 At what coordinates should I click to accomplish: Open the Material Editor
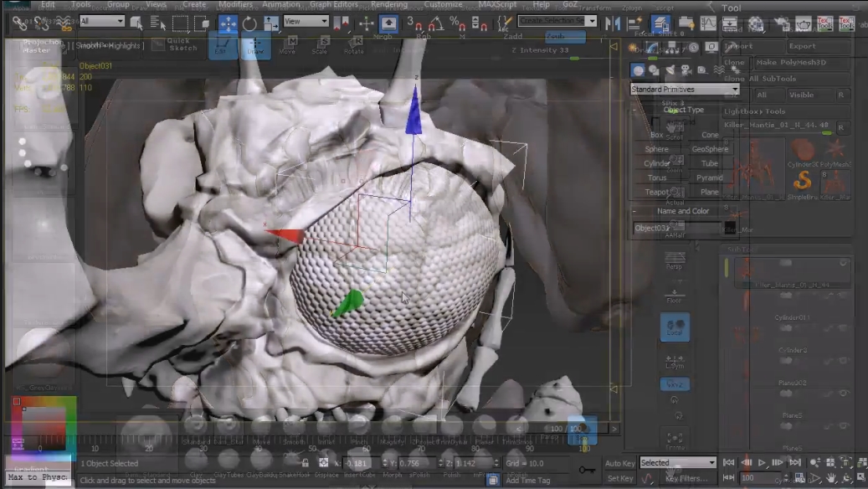[x=756, y=23]
